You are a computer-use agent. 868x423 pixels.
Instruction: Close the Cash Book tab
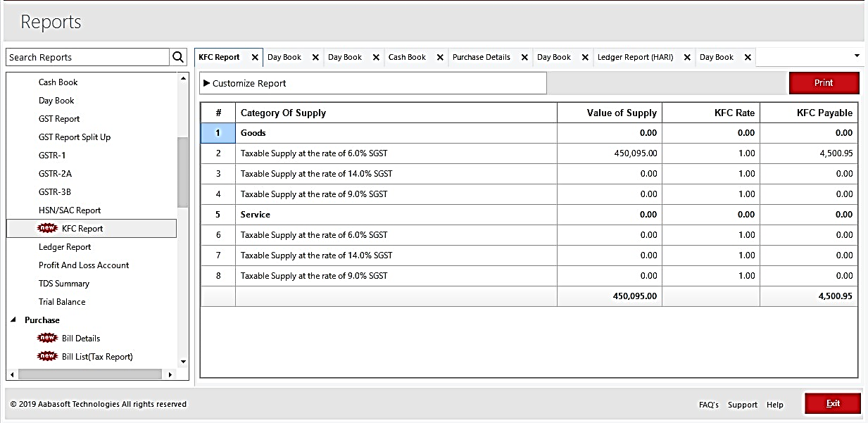(x=440, y=58)
